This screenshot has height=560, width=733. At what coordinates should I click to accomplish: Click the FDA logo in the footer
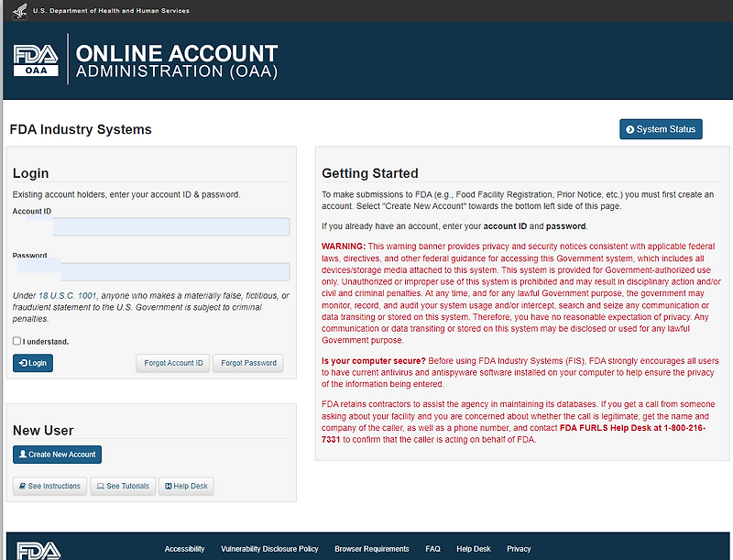pyautogui.click(x=38, y=551)
